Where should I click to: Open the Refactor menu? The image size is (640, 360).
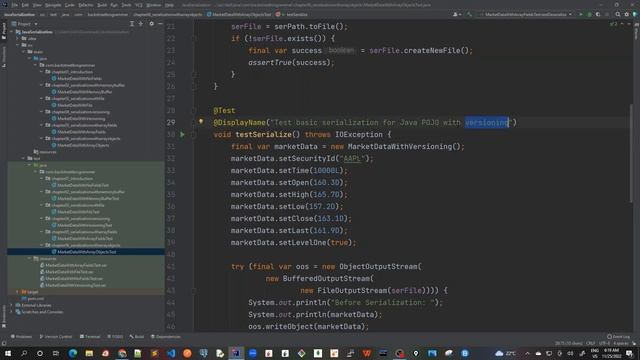click(86, 5)
